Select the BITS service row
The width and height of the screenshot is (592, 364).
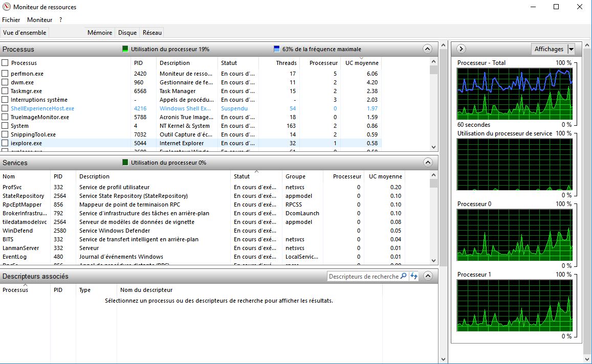pyautogui.click(x=203, y=239)
